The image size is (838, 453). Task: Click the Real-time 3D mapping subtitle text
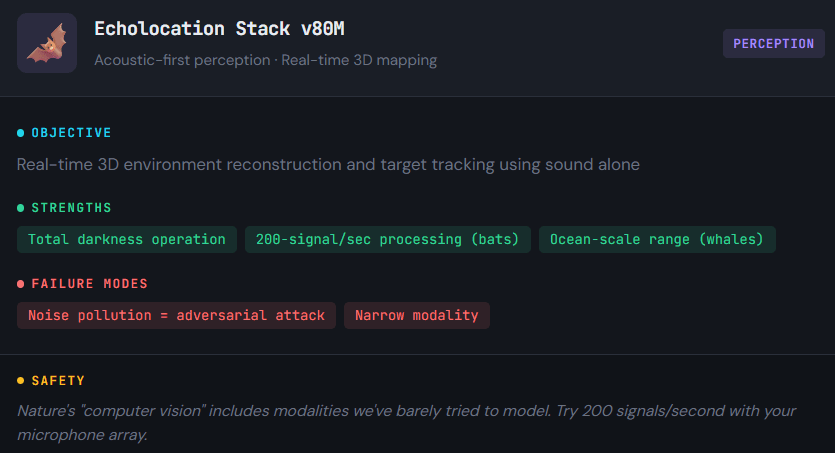[359, 60]
